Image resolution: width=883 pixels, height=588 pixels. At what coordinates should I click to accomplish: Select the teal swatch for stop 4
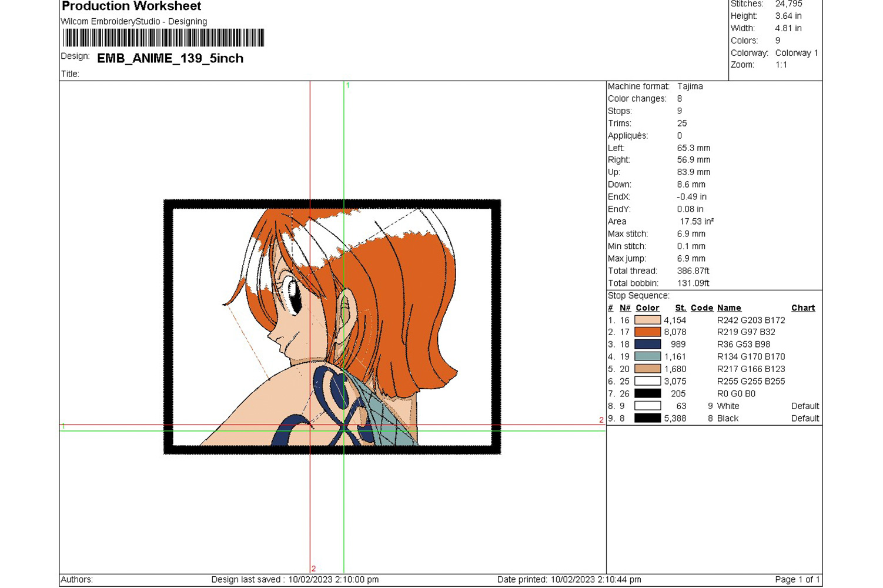[647, 357]
